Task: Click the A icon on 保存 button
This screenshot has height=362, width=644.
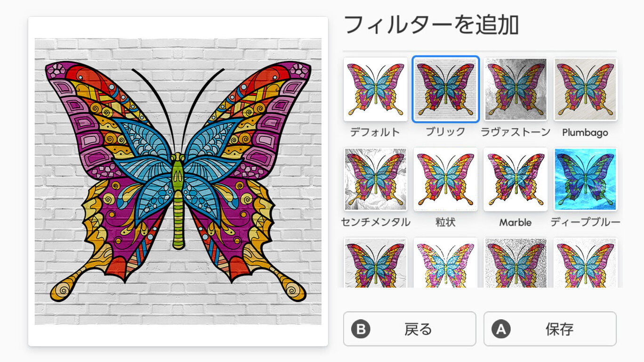Action: (501, 329)
